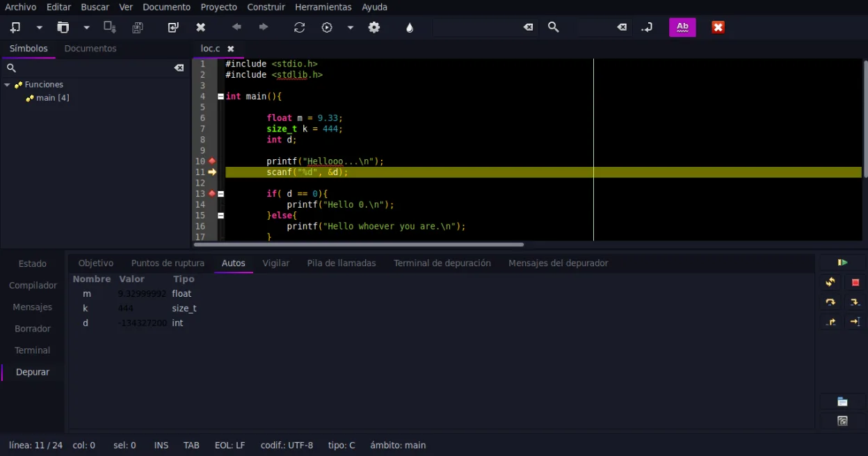Select the Depurar panel tab
868x456 pixels.
[33, 373]
